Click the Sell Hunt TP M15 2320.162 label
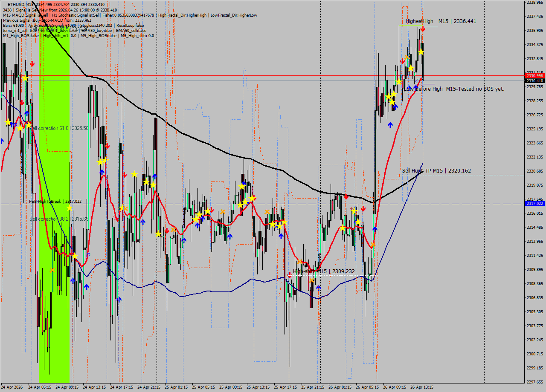Image resolution: width=546 pixels, height=392 pixels. [x=436, y=171]
